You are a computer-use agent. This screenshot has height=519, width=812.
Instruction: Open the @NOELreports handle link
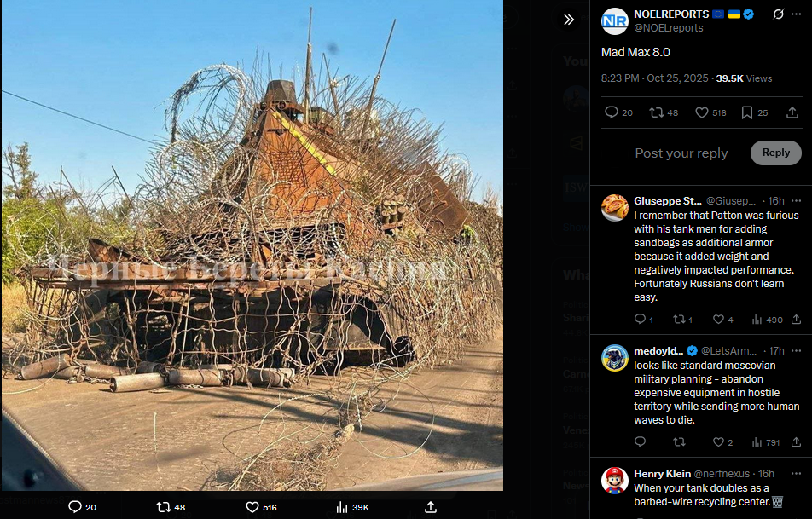tap(669, 28)
